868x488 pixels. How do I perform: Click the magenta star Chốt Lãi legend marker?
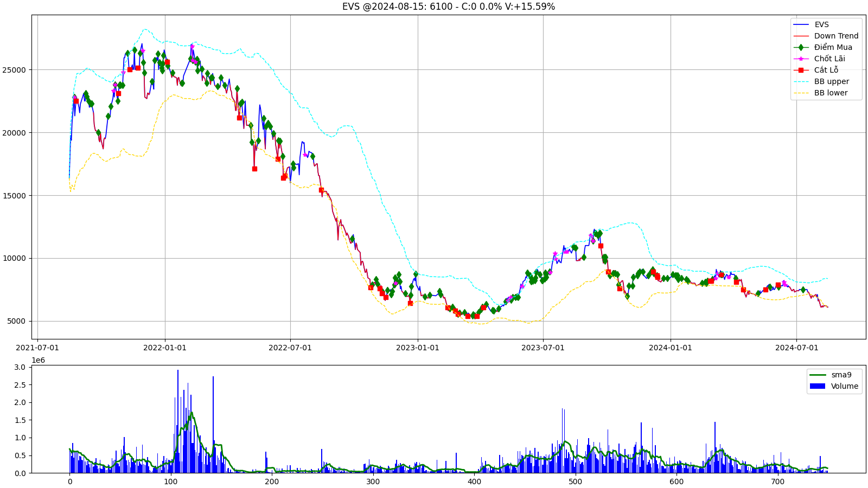click(x=801, y=59)
